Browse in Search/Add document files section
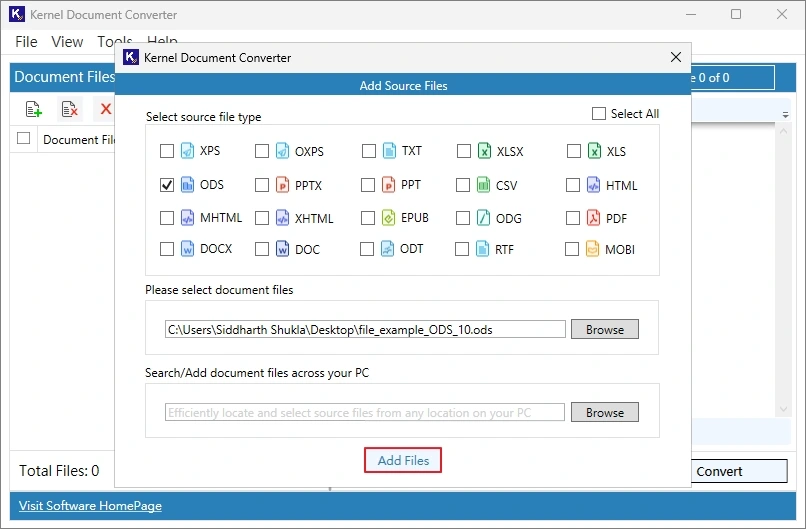806x529 pixels. pos(604,412)
